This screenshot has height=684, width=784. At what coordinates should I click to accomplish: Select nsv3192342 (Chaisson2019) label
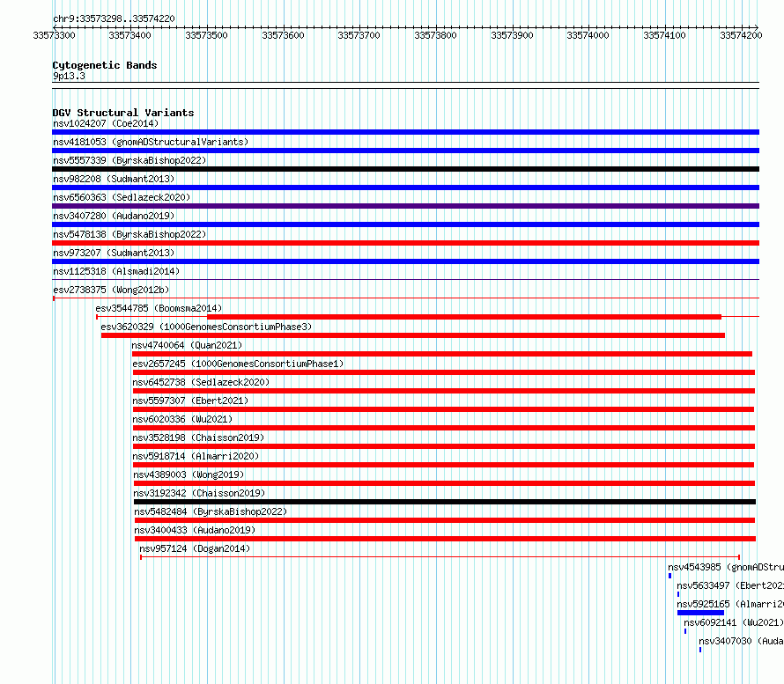(x=199, y=493)
